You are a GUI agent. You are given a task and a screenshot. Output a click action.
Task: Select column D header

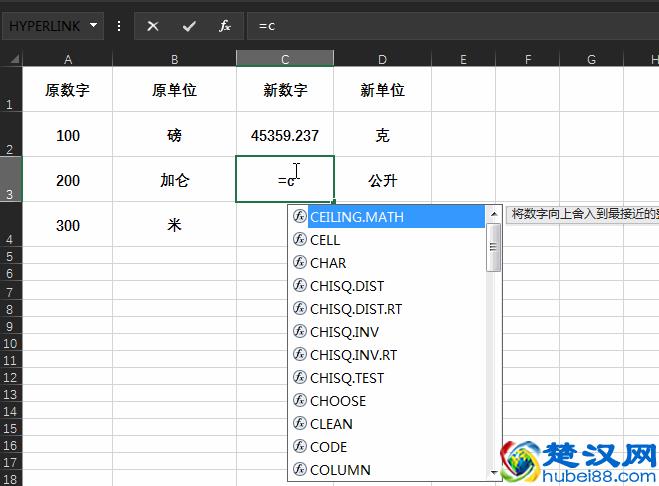coord(382,59)
